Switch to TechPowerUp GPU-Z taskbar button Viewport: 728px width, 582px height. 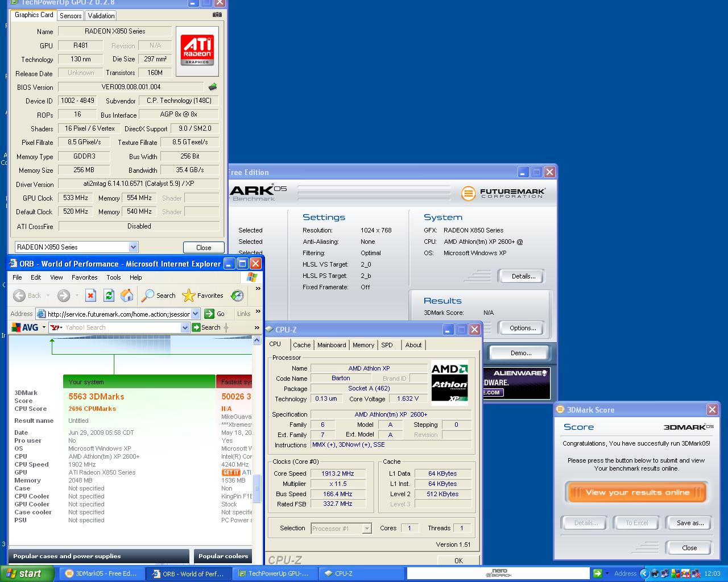pyautogui.click(x=274, y=573)
